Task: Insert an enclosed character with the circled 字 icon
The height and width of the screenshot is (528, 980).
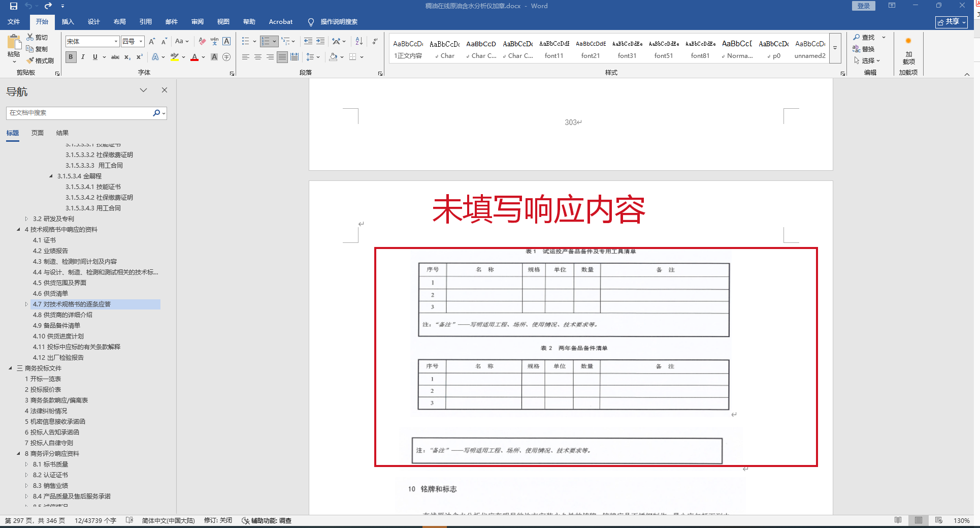Action: coord(226,57)
